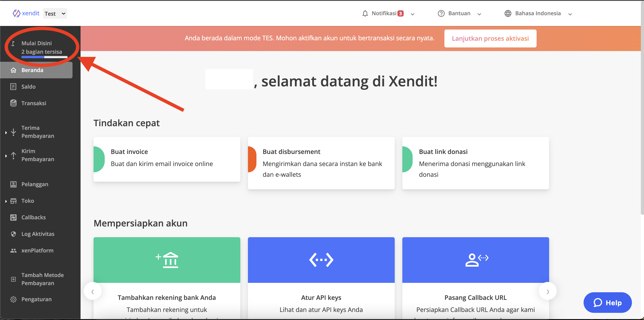Image resolution: width=644 pixels, height=320 pixels.
Task: Click the Toko store icon
Action: pos(13,201)
